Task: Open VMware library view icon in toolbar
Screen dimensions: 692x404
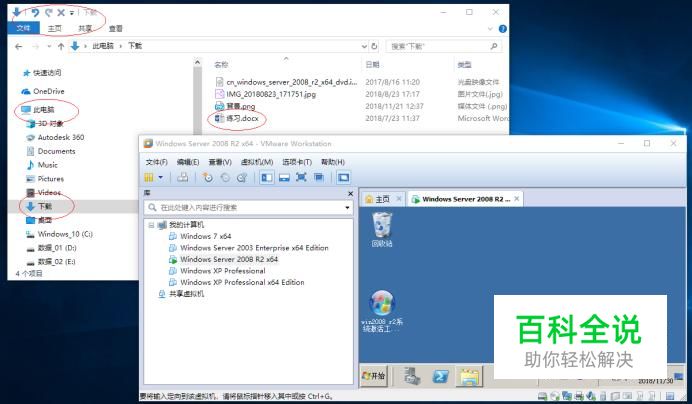Action: click(x=149, y=177)
